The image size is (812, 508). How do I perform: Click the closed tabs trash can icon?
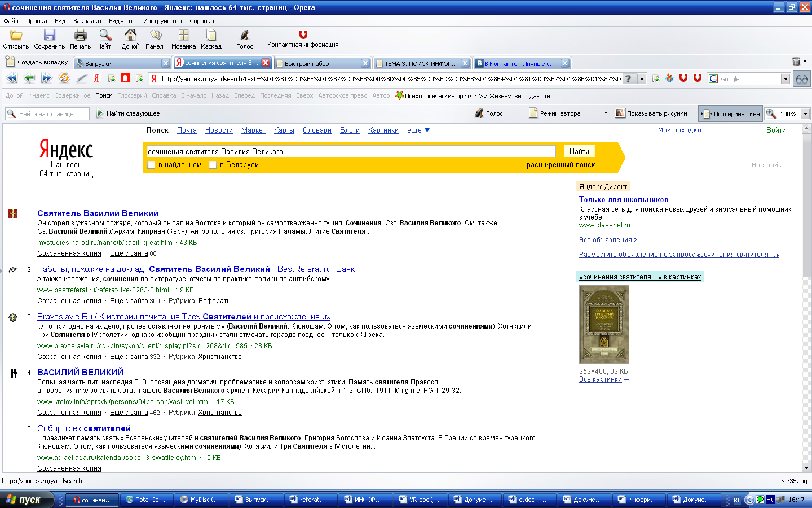click(x=796, y=62)
